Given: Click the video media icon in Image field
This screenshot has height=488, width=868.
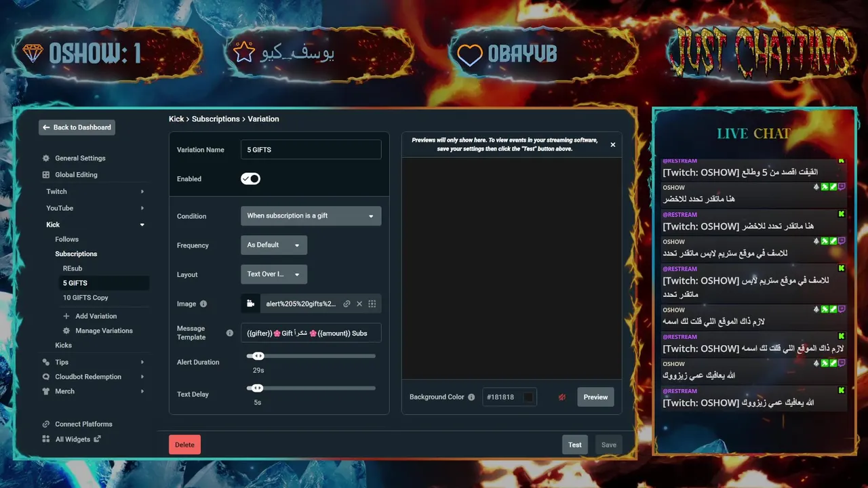Looking at the screenshot, I should tap(250, 304).
